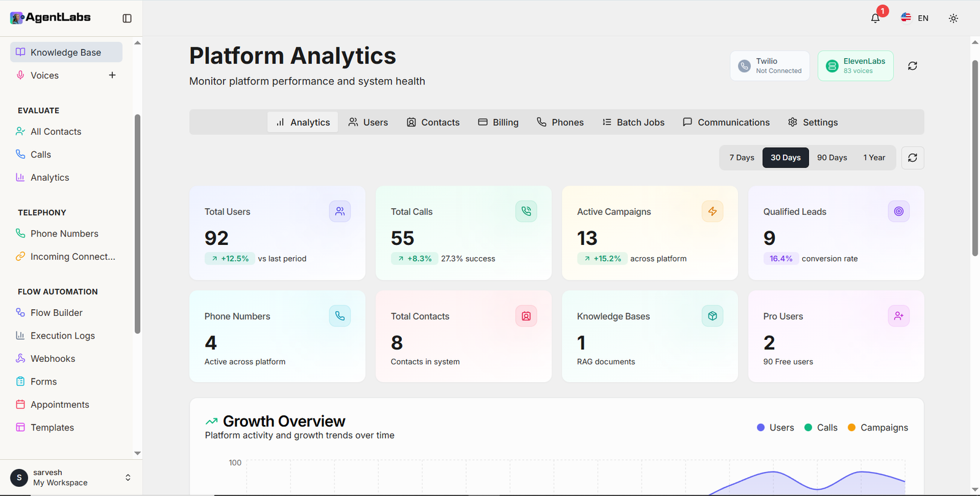This screenshot has height=496, width=980.
Task: Refresh analytics data beside the date range
Action: click(913, 158)
